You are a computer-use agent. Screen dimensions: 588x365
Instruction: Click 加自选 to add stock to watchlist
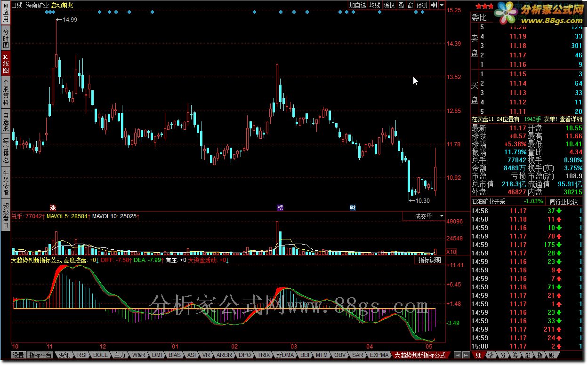point(357,5)
